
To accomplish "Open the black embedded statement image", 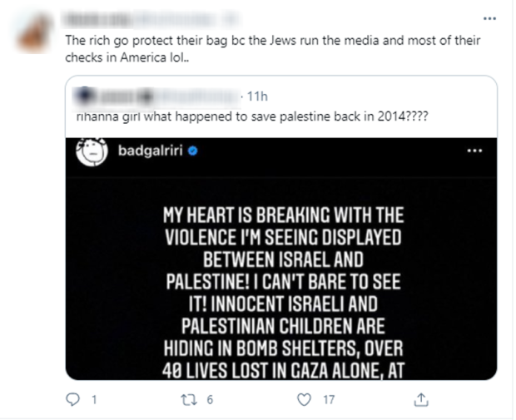I will [x=280, y=274].
